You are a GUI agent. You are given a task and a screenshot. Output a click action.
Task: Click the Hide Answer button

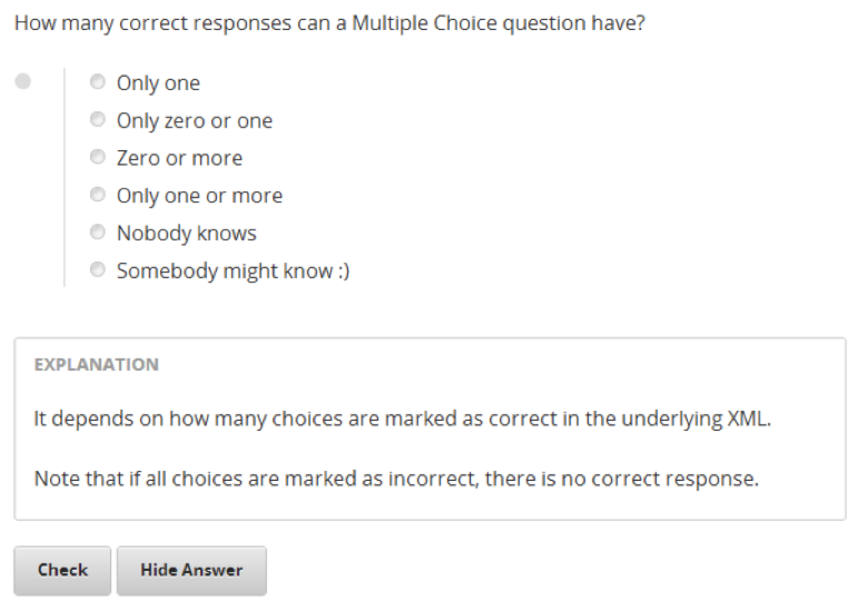click(x=191, y=571)
